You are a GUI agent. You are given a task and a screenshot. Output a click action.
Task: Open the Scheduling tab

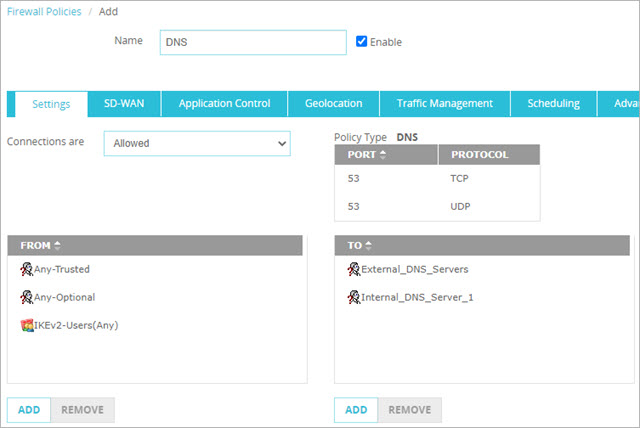click(553, 104)
